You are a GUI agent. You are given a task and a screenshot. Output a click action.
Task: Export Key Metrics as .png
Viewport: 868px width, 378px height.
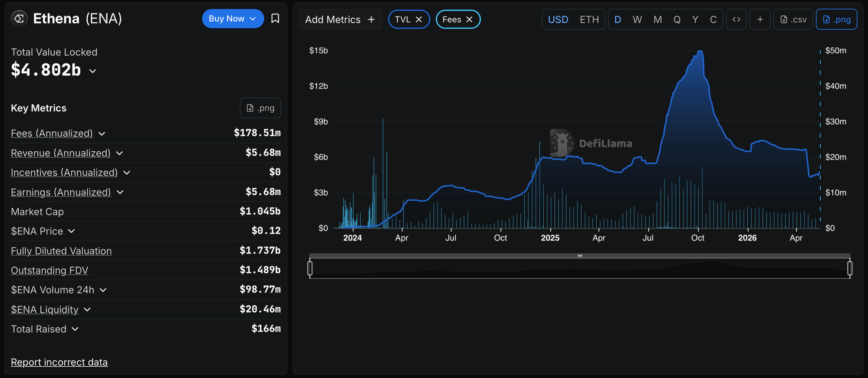(260, 108)
